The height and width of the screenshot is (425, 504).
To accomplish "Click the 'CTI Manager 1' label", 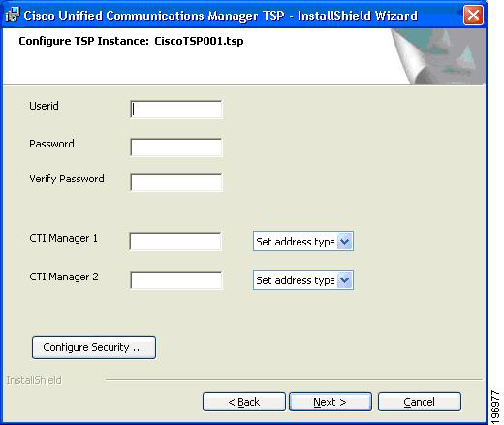I will click(x=63, y=238).
